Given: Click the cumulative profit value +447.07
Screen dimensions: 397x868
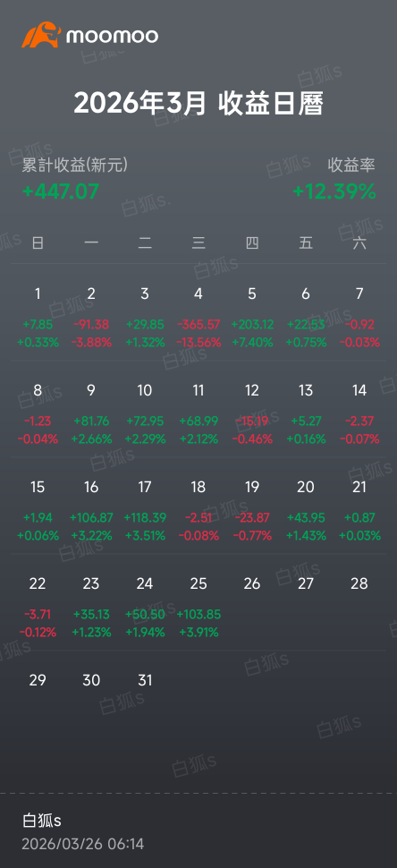Looking at the screenshot, I should coord(60,191).
